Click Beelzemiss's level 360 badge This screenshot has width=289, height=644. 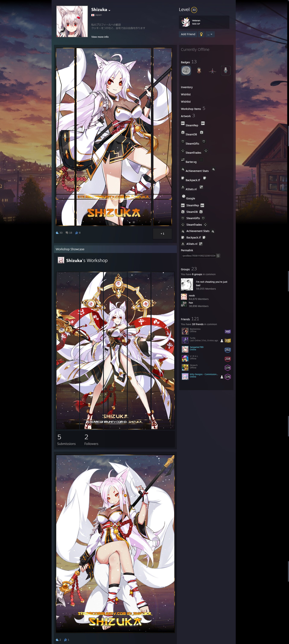point(227,332)
